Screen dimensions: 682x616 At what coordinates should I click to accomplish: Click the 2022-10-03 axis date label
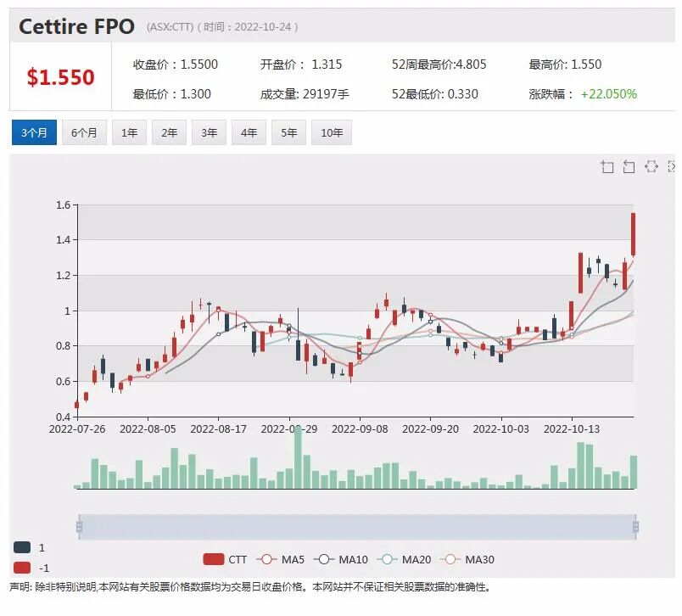point(501,429)
